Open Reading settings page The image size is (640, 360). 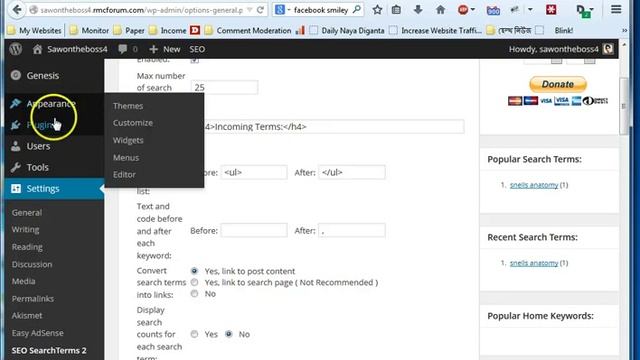(27, 247)
